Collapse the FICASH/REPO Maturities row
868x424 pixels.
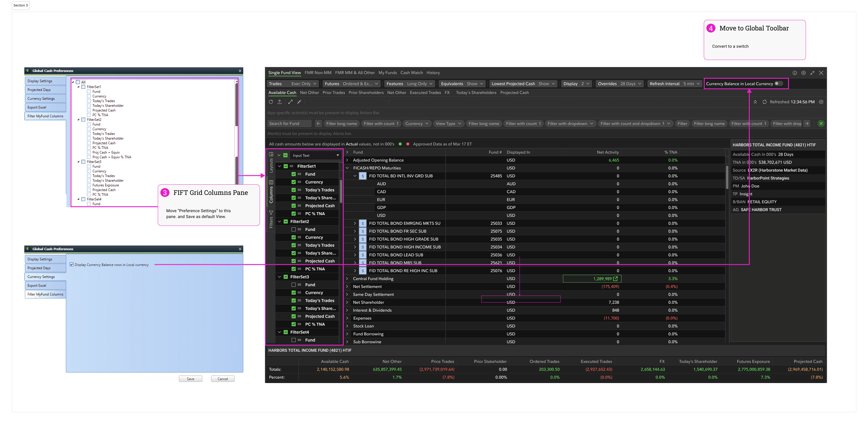coord(347,168)
